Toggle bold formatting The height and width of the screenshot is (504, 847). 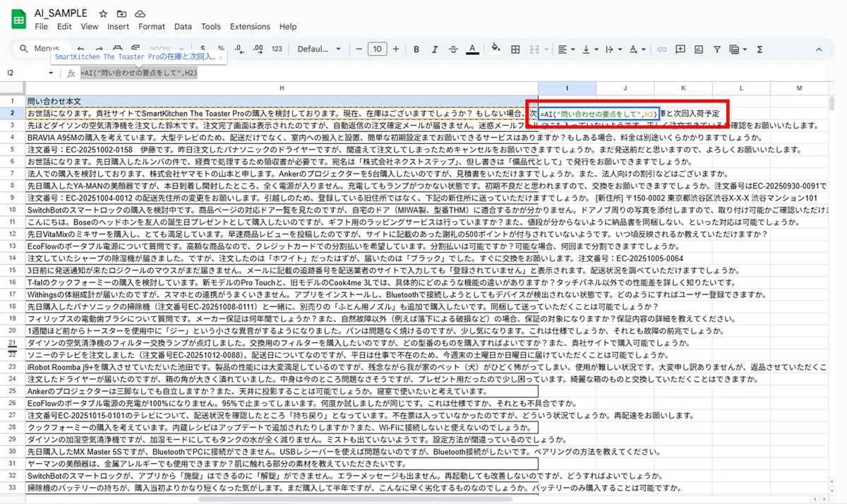pyautogui.click(x=416, y=49)
